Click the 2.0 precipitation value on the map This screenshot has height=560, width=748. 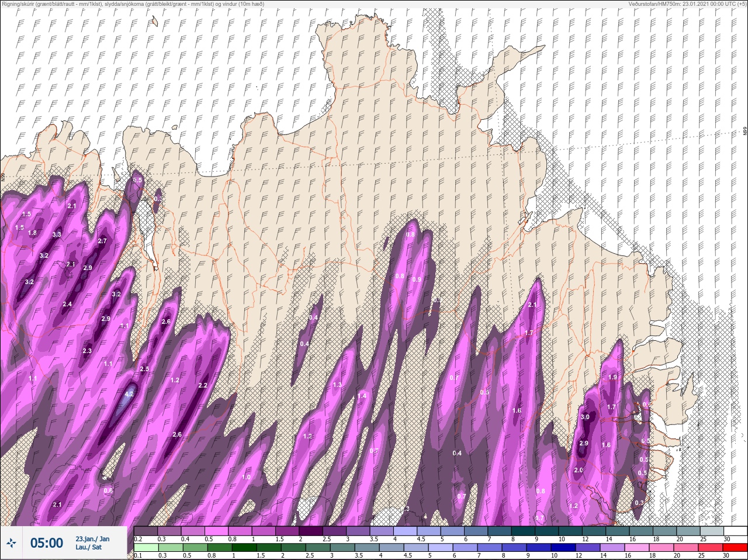[579, 470]
